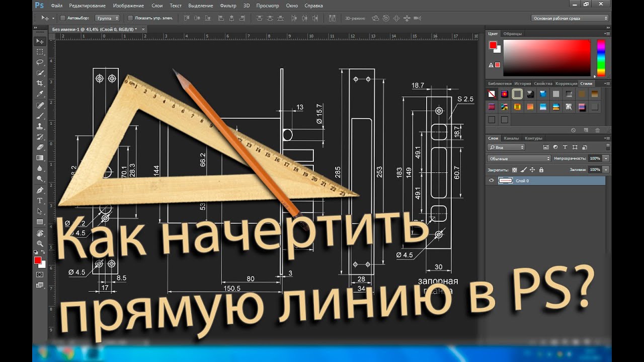
Task: Select the Quick Selection tool
Action: coord(40,73)
